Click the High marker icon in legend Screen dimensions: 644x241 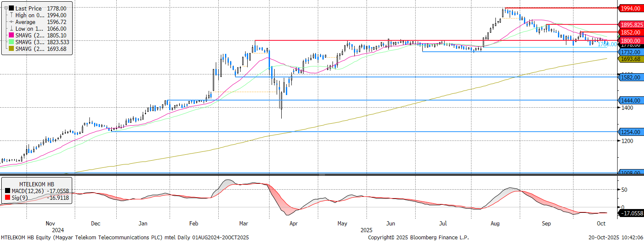pyautogui.click(x=11, y=15)
